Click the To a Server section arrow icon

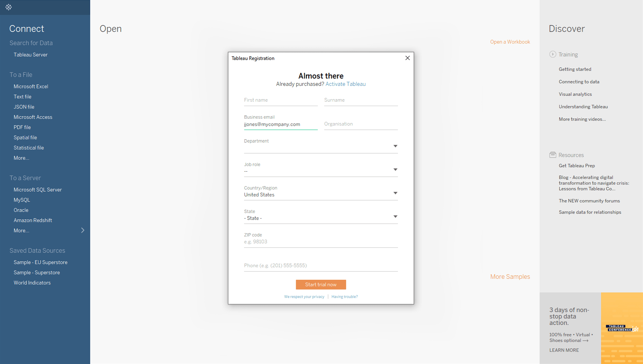coord(84,230)
